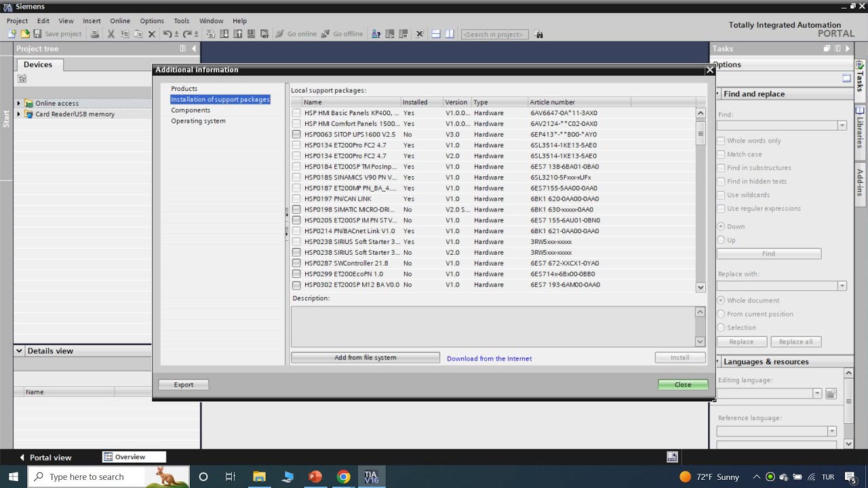
Task: Open the Online menu
Action: click(x=120, y=21)
